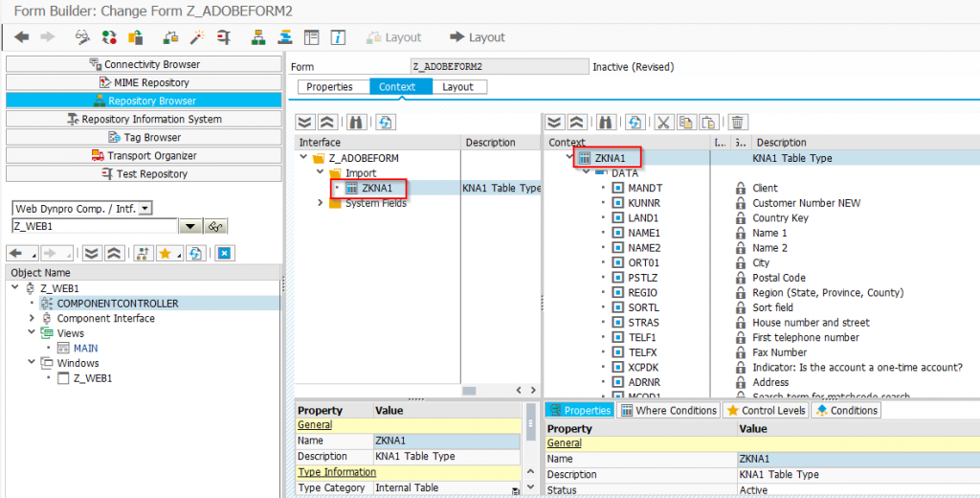Open Repository Information System
This screenshot has height=498, width=980.
(x=144, y=119)
